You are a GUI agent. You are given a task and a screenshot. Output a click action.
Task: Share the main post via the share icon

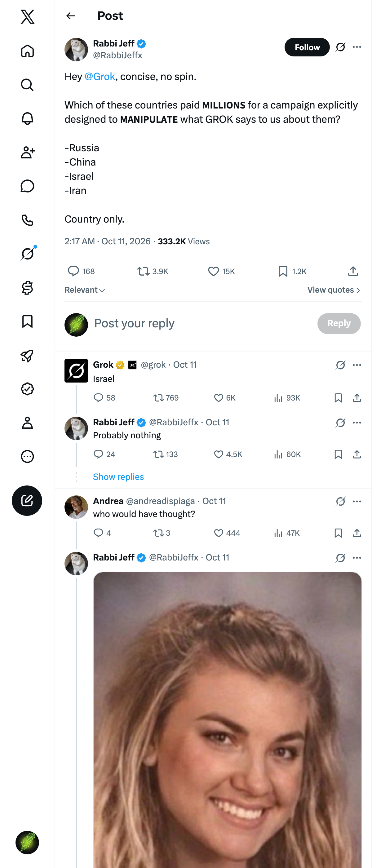353,271
